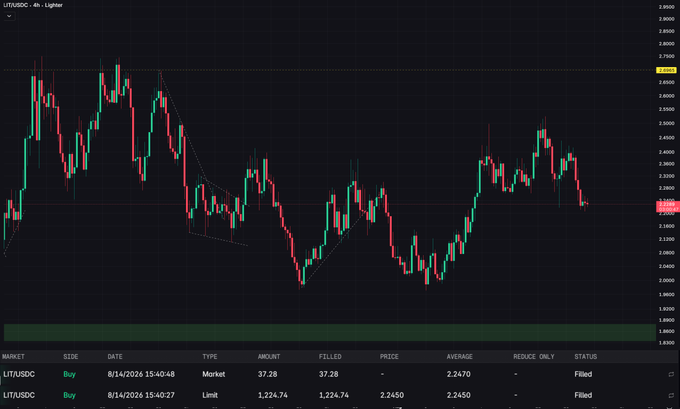Click the 1.8300 price axis label

[667, 343]
